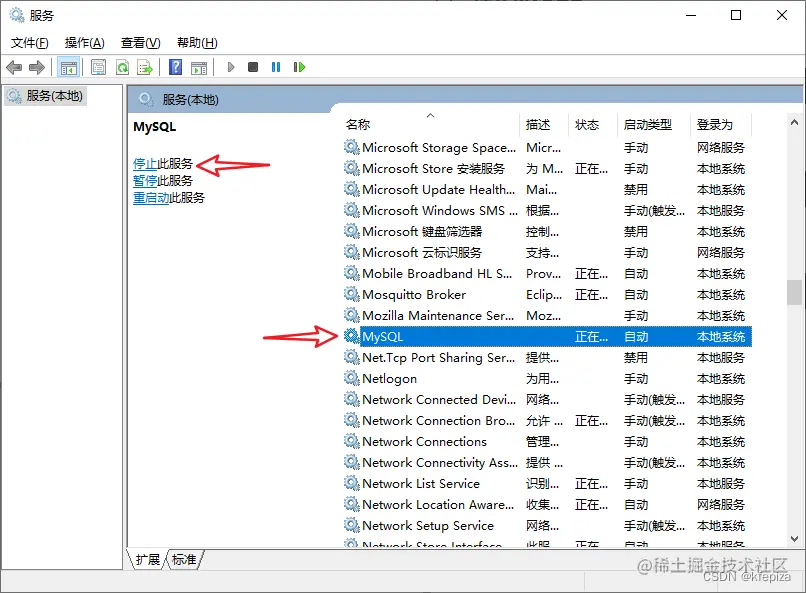The image size is (806, 593).
Task: Go forward using the toolbar arrow
Action: tap(37, 67)
